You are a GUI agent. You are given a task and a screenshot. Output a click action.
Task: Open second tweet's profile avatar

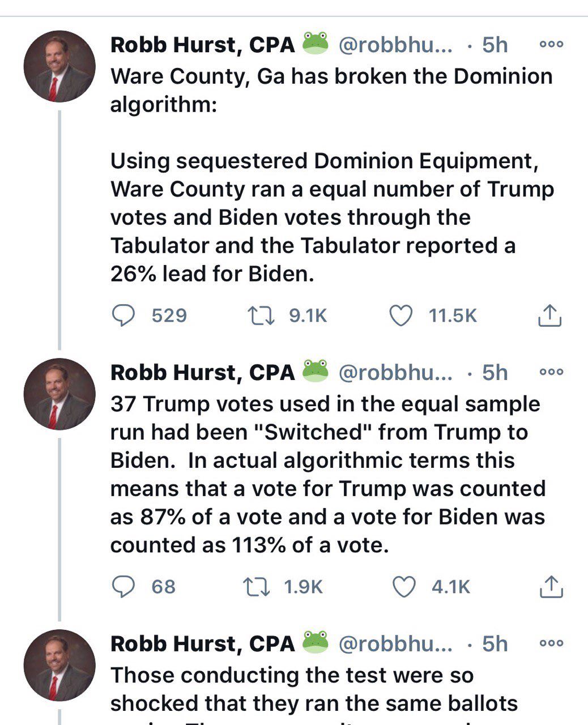click(59, 394)
